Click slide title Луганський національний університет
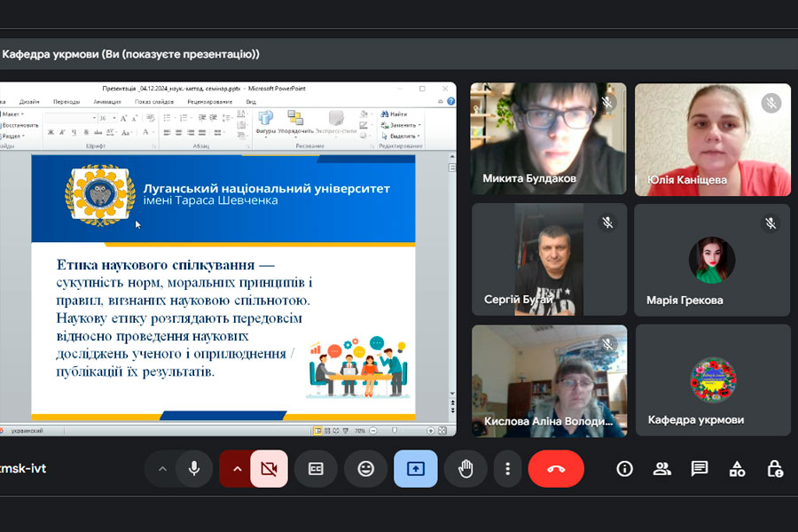This screenshot has width=798, height=532. 266,188
